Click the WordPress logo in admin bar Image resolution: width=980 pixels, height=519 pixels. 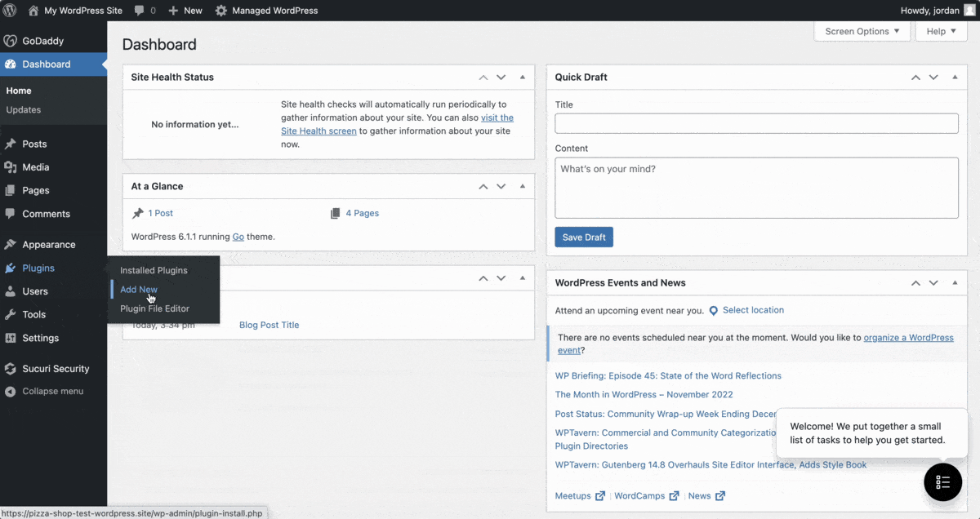tap(11, 11)
